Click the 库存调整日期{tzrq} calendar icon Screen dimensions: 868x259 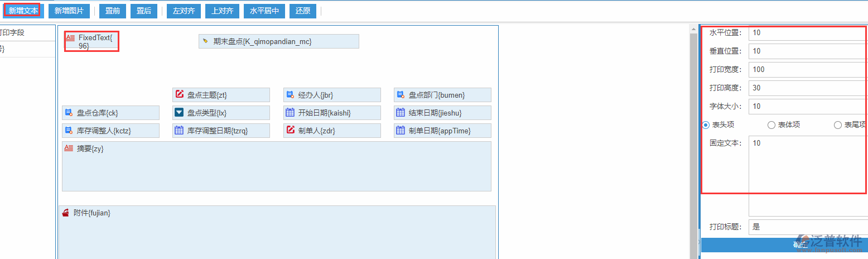tap(179, 130)
